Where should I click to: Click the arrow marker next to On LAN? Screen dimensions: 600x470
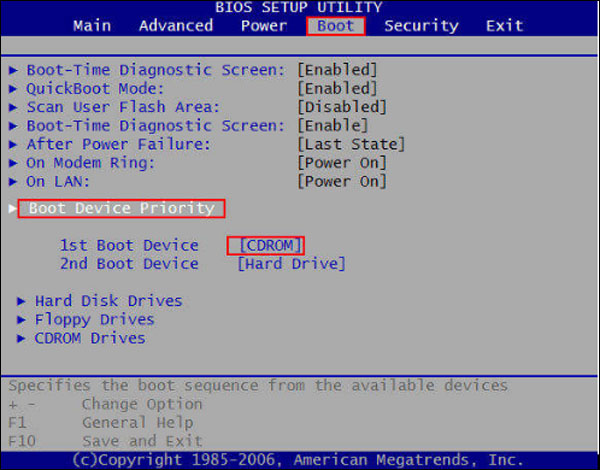click(13, 181)
